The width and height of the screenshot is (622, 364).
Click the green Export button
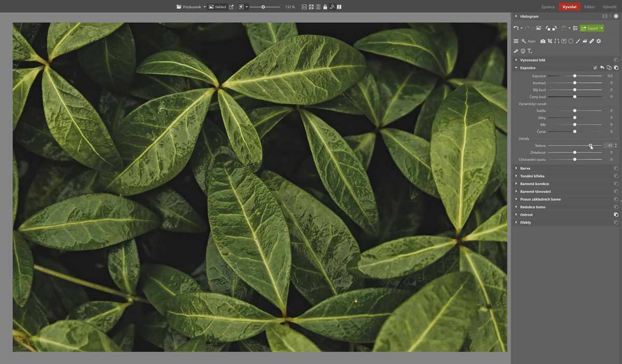[x=589, y=28]
